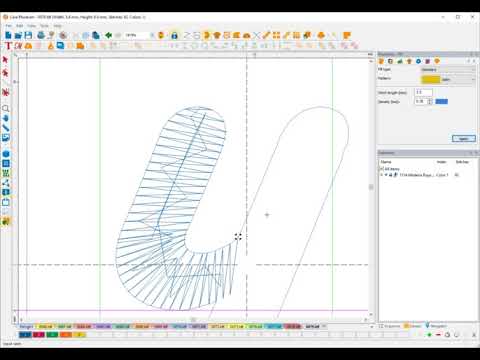Click the Save disk icon in toolbar
This screenshot has width=480, height=360.
28,35
